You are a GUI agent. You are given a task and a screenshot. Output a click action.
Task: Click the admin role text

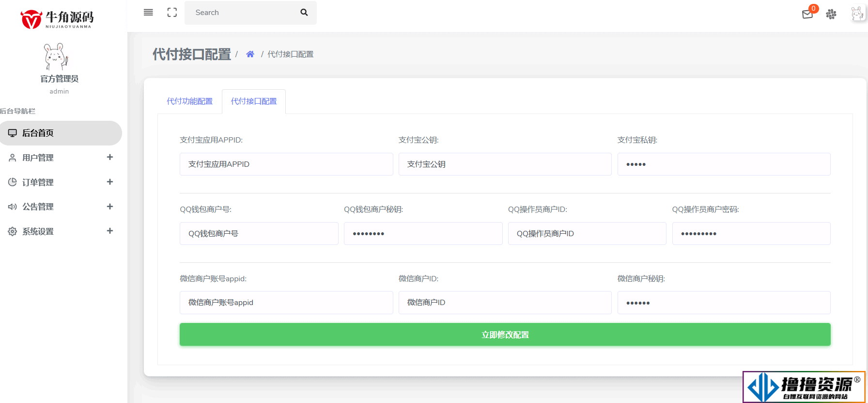[x=59, y=91]
